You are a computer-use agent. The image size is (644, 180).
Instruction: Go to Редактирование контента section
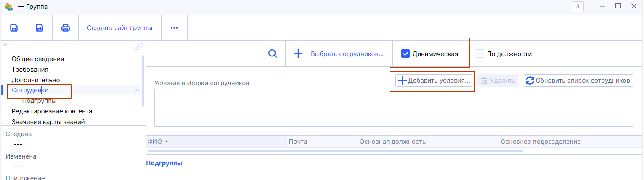(52, 111)
